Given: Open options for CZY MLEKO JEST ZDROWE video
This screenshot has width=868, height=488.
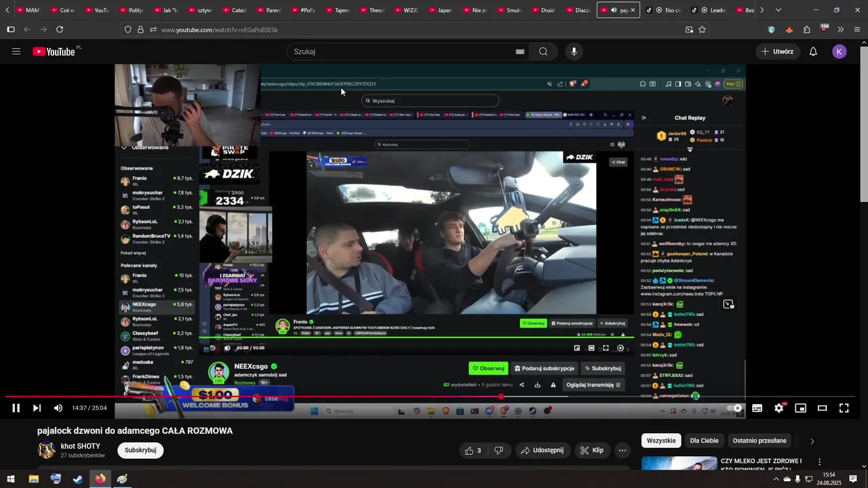Looking at the screenshot, I should point(819,462).
